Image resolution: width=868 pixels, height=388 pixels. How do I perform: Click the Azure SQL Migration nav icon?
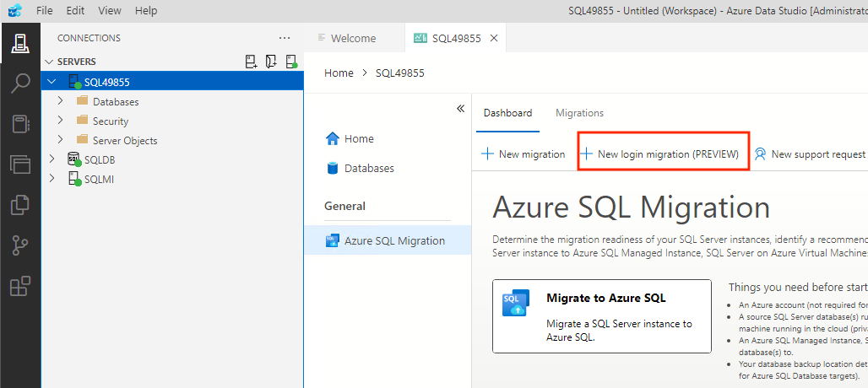[x=332, y=240]
